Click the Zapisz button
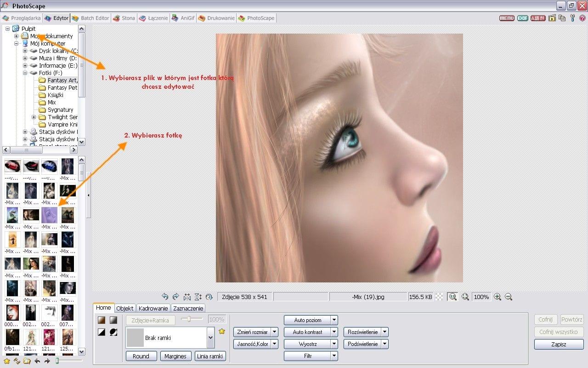Viewport: 588px width, 368px height. 559,344
